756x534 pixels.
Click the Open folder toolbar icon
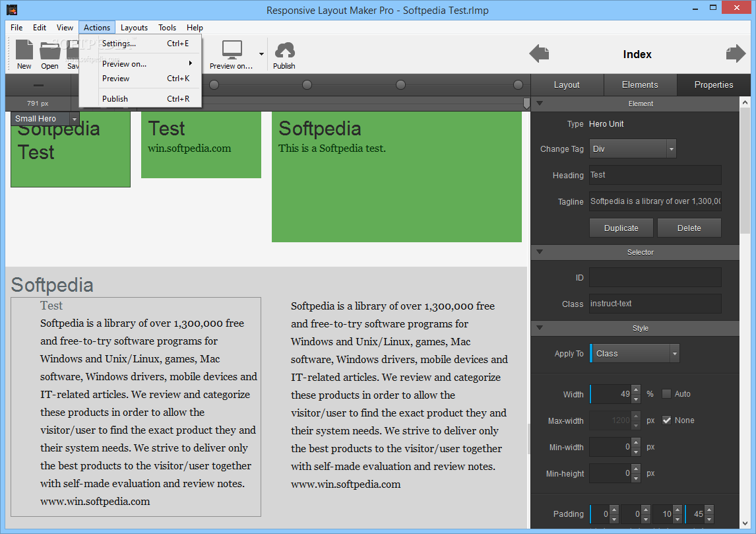49,55
